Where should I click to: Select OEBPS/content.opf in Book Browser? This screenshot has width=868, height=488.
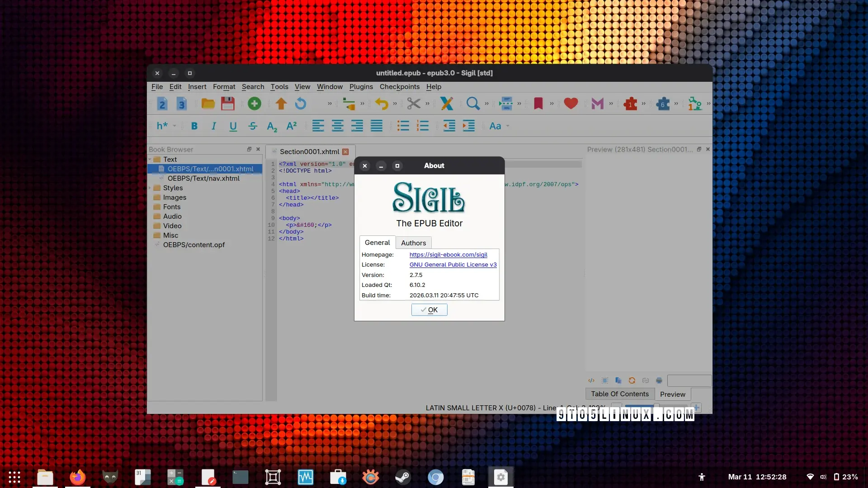[193, 245]
